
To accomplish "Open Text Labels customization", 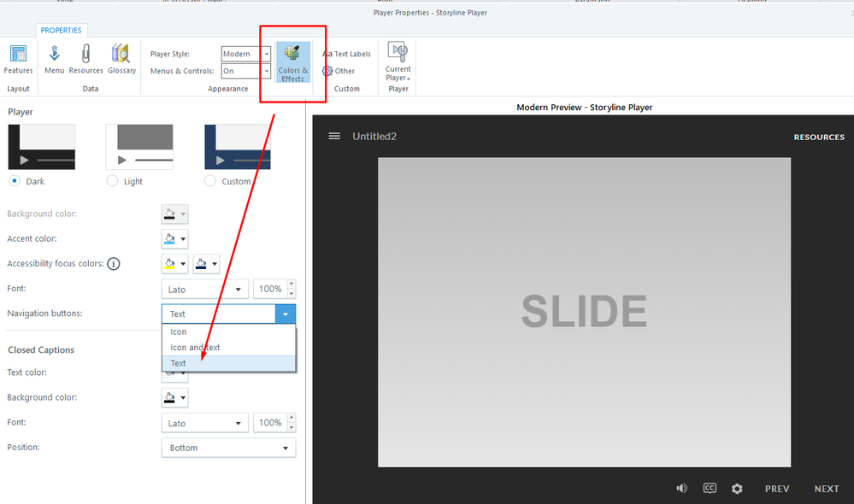I will point(346,54).
